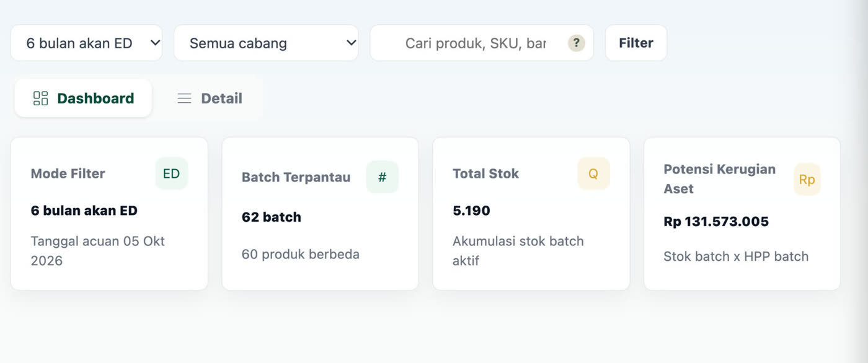Click the 'Cari produk, SKU' search field

coord(482,43)
